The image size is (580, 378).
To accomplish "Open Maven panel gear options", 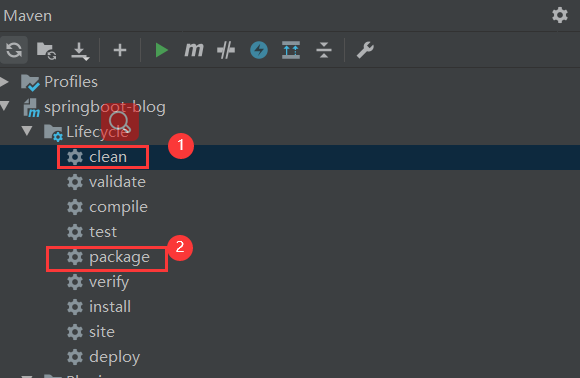I will point(560,15).
